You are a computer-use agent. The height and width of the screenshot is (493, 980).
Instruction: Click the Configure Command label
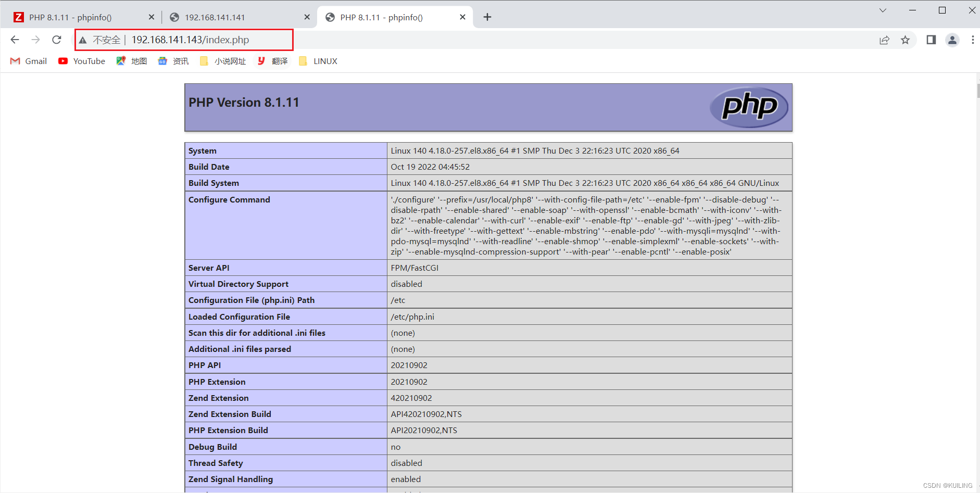click(229, 200)
